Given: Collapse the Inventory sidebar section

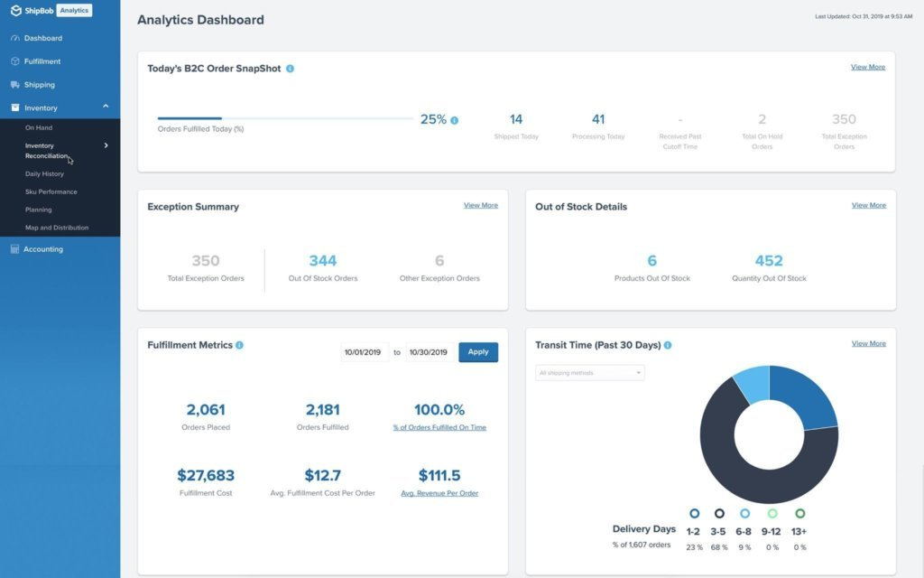Looking at the screenshot, I should click(x=106, y=107).
